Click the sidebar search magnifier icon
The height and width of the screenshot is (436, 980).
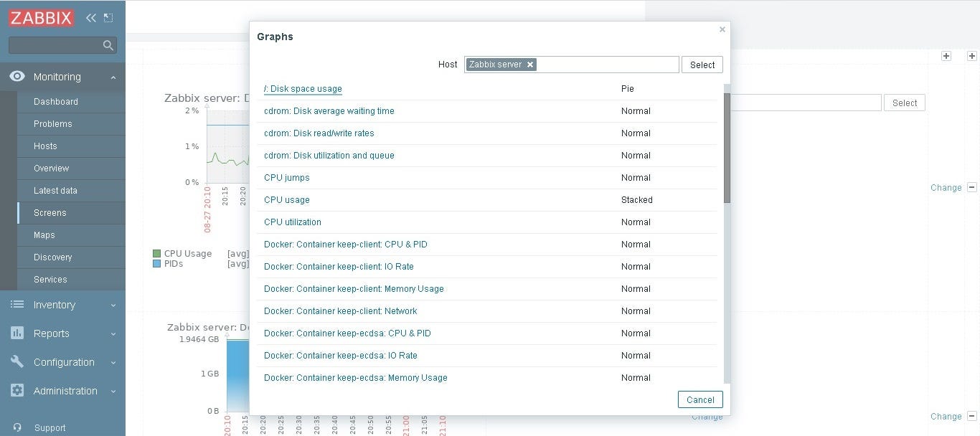pyautogui.click(x=108, y=45)
